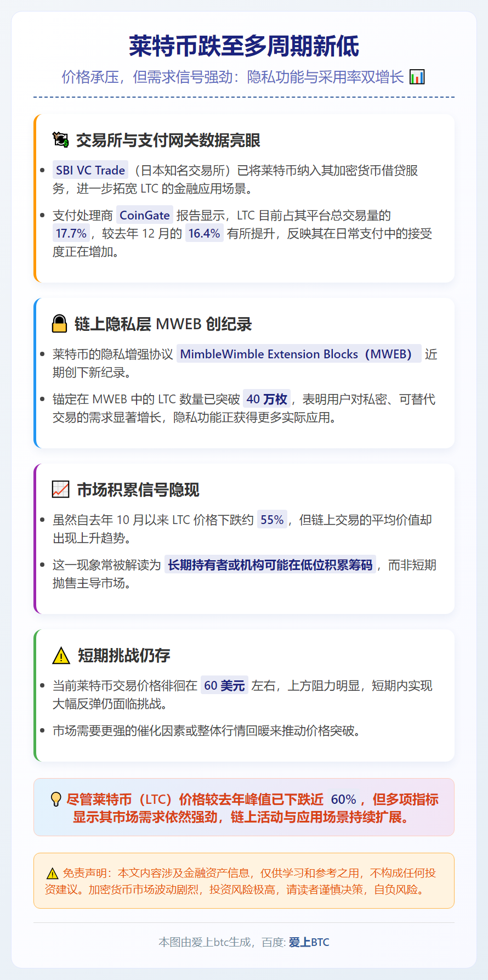Click the main title 莱特币跌至多周期新低
Viewport: 488px width, 980px height.
pos(244,46)
